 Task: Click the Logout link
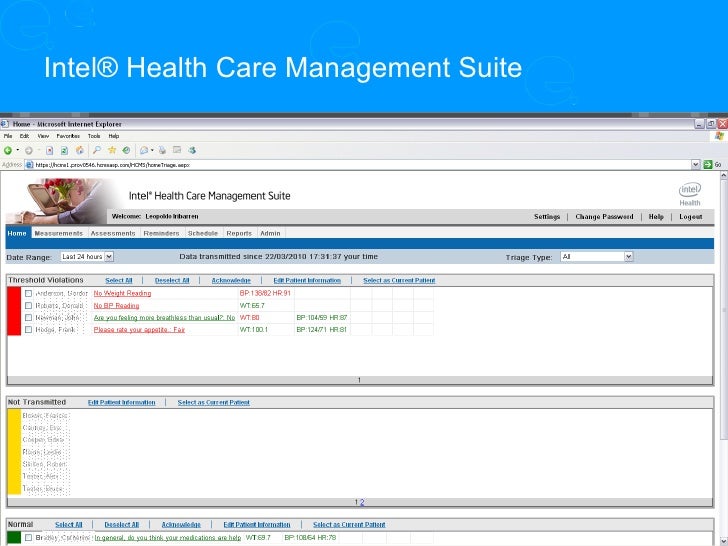(690, 217)
